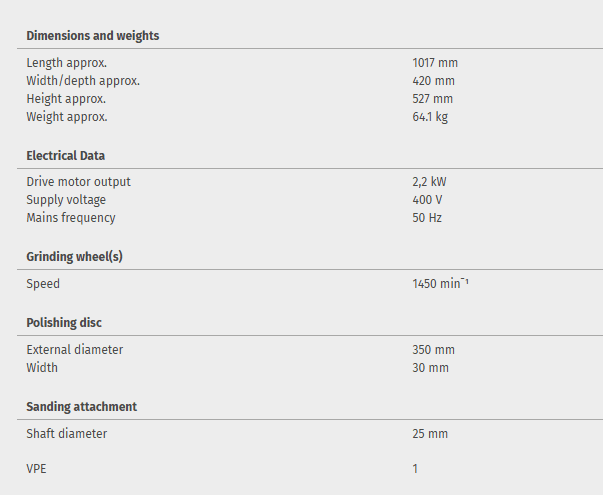Image resolution: width=603 pixels, height=495 pixels.
Task: Select the 2,2 kW value
Action: point(428,182)
